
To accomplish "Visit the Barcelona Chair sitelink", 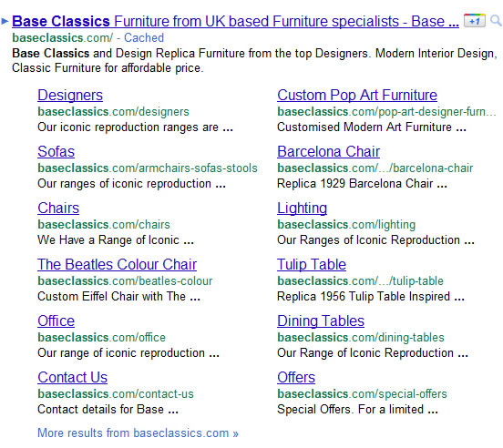I will point(328,151).
